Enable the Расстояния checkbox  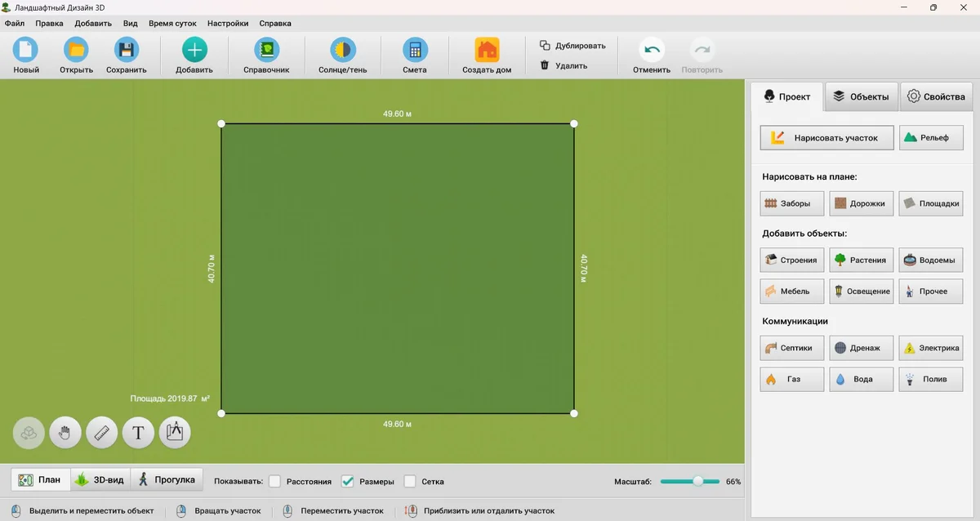(275, 481)
